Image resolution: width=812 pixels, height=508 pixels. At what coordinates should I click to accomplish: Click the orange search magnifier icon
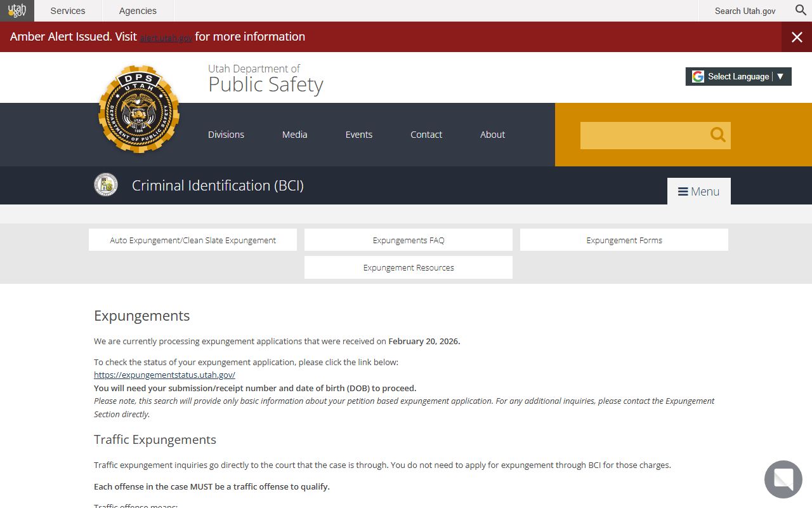(717, 135)
